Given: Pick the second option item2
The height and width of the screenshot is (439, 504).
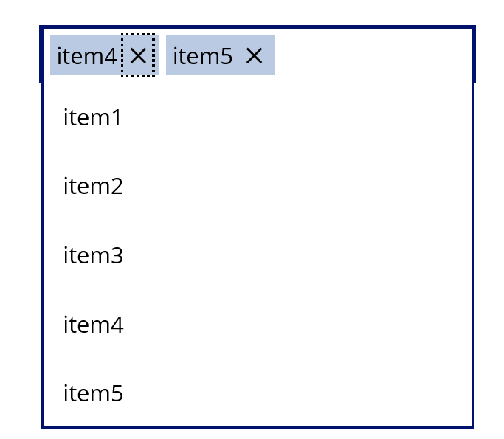Looking at the screenshot, I should (258, 186).
